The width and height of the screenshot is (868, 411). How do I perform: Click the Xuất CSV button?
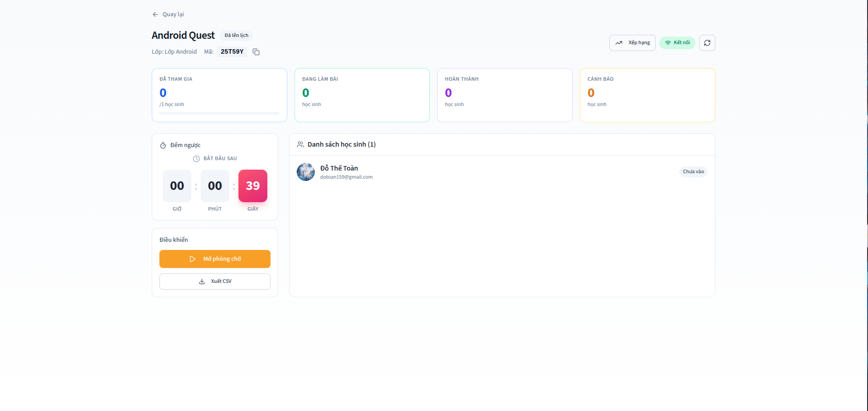(x=215, y=281)
